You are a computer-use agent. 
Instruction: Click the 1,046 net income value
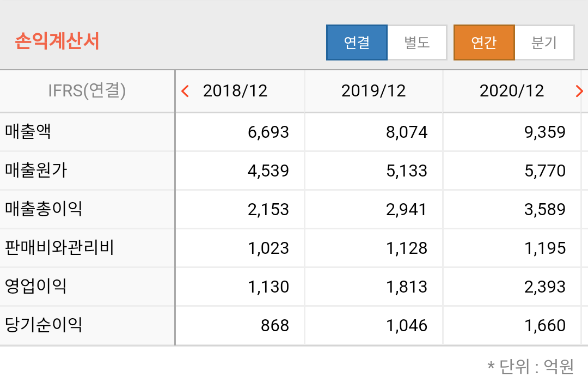click(407, 325)
